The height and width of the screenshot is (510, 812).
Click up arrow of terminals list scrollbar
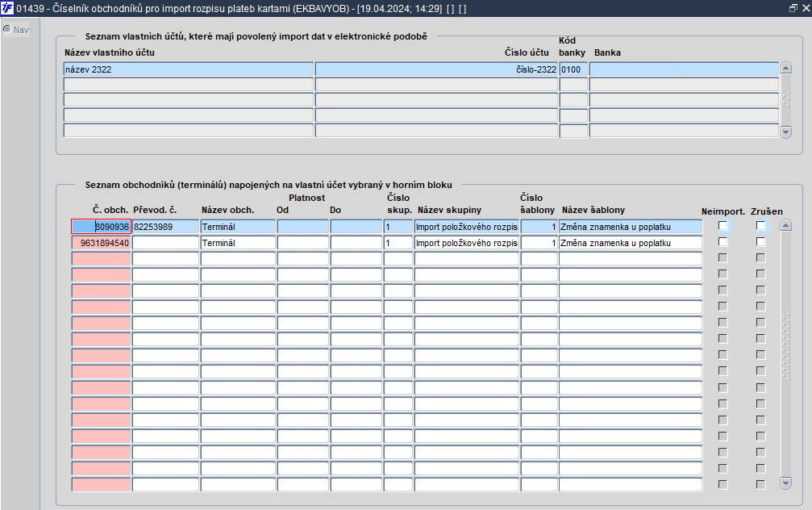pos(785,225)
